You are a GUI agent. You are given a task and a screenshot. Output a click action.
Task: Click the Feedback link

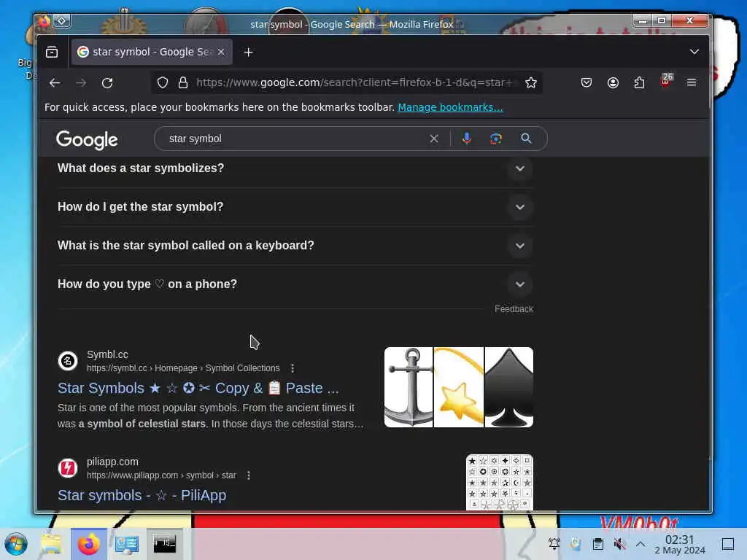pos(514,309)
